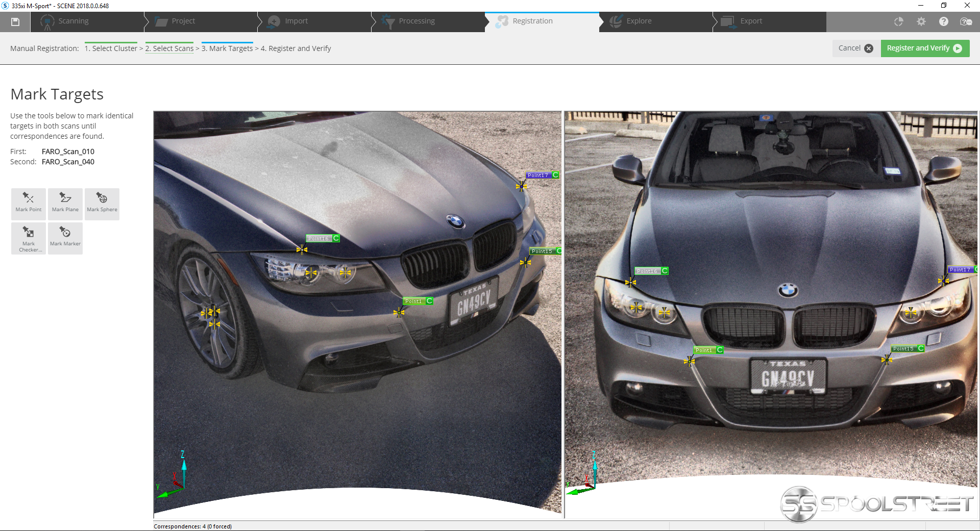Click the crosshair marker below Point15 in left scan

(x=525, y=262)
